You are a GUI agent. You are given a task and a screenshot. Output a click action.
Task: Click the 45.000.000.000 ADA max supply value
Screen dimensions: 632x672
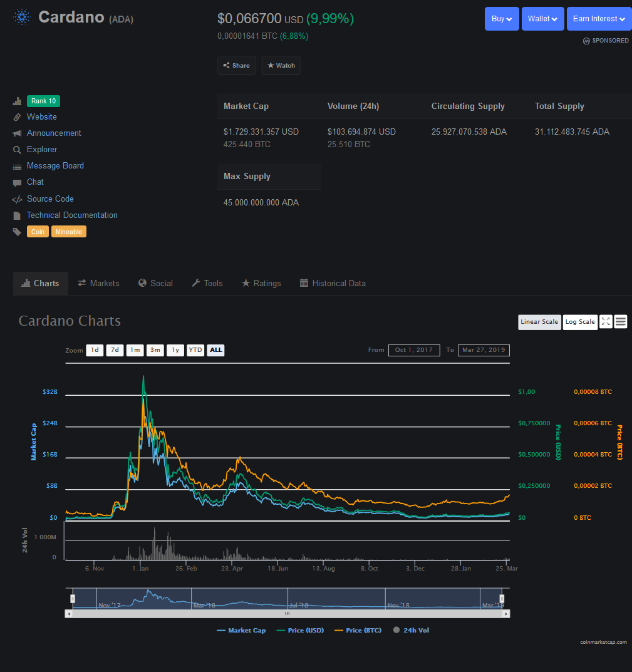(261, 203)
